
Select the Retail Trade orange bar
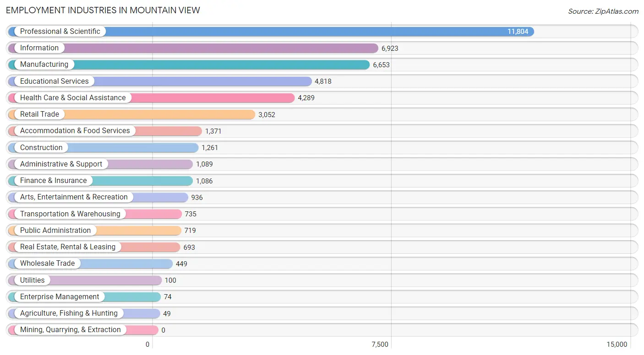131,114
